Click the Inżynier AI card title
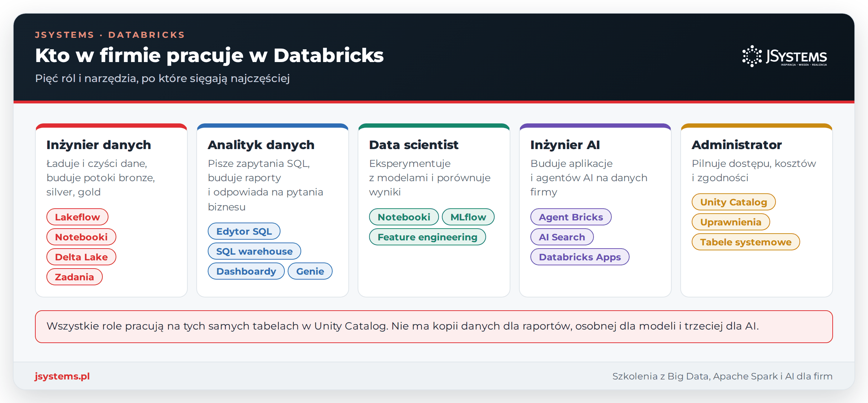Screen dimensions: 868x403 565,145
